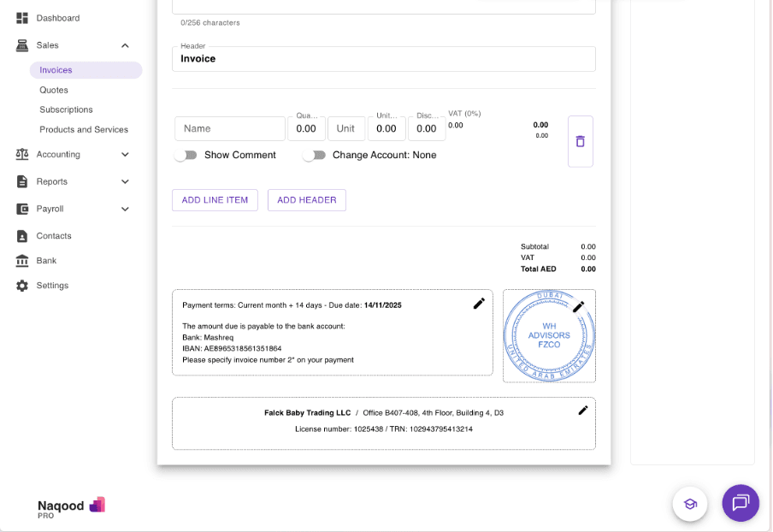The height and width of the screenshot is (532, 773).
Task: Click the Unit input field
Action: click(x=346, y=128)
